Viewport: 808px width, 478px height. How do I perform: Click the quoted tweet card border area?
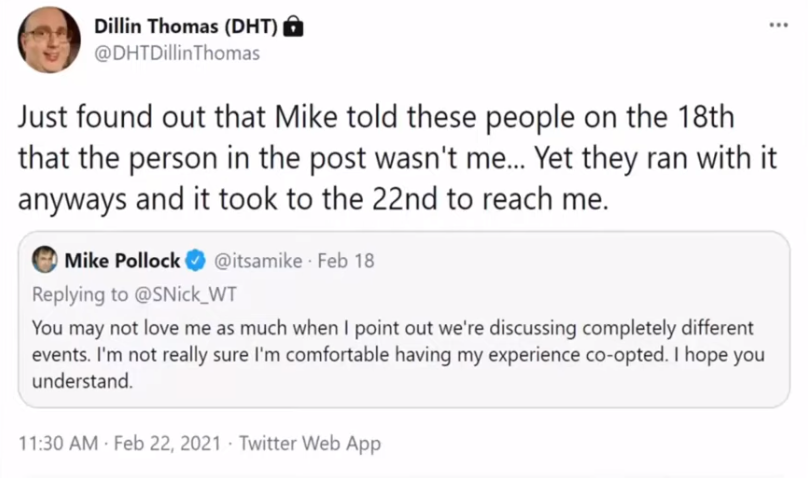pyautogui.click(x=404, y=319)
